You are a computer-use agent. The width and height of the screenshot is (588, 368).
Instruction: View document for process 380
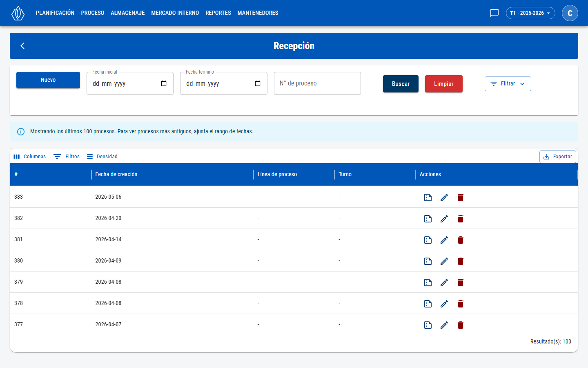tap(428, 261)
